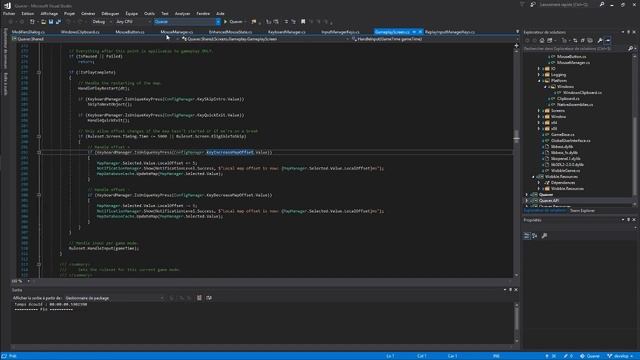Expand the Screens folder
640x360 pixels.
click(x=539, y=110)
